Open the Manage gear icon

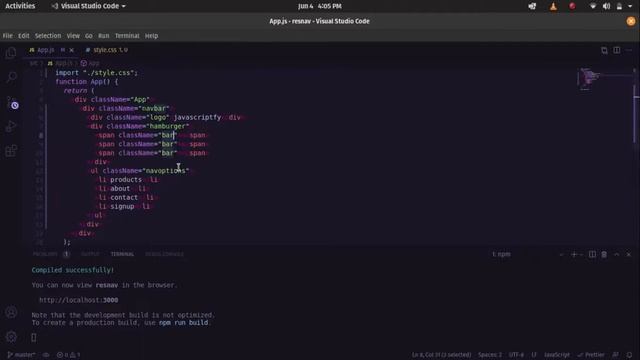pyautogui.click(x=11, y=337)
